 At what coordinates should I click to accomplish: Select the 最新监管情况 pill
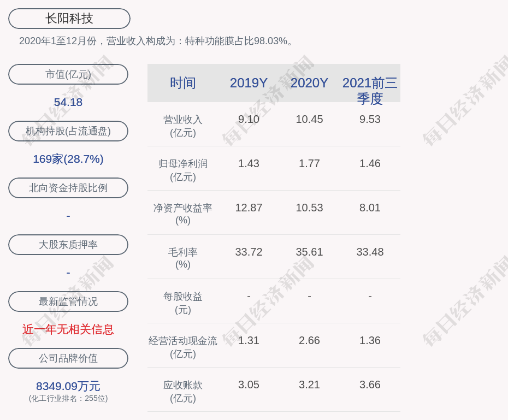click(x=68, y=301)
